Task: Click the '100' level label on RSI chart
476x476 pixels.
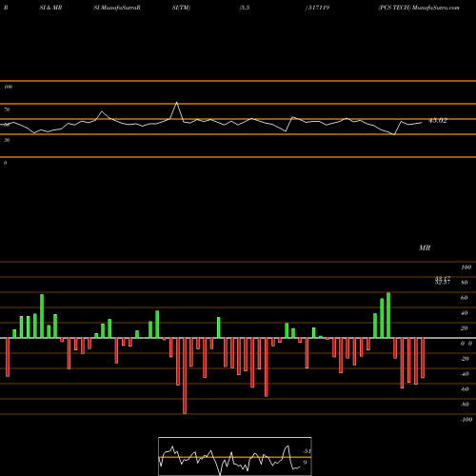Action: [8, 87]
